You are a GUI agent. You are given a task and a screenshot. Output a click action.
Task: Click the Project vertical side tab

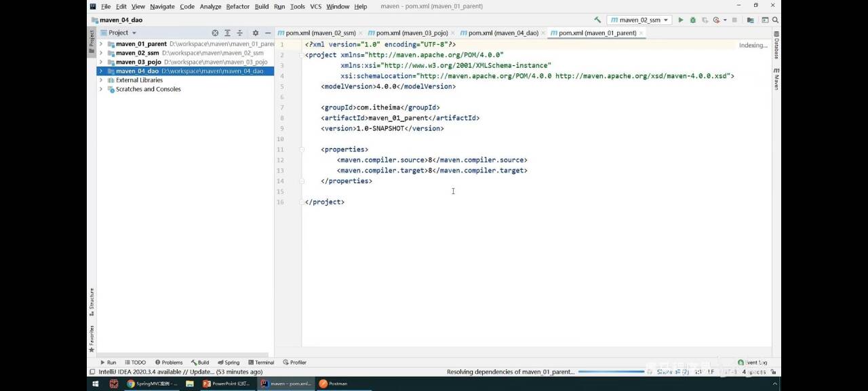point(92,41)
